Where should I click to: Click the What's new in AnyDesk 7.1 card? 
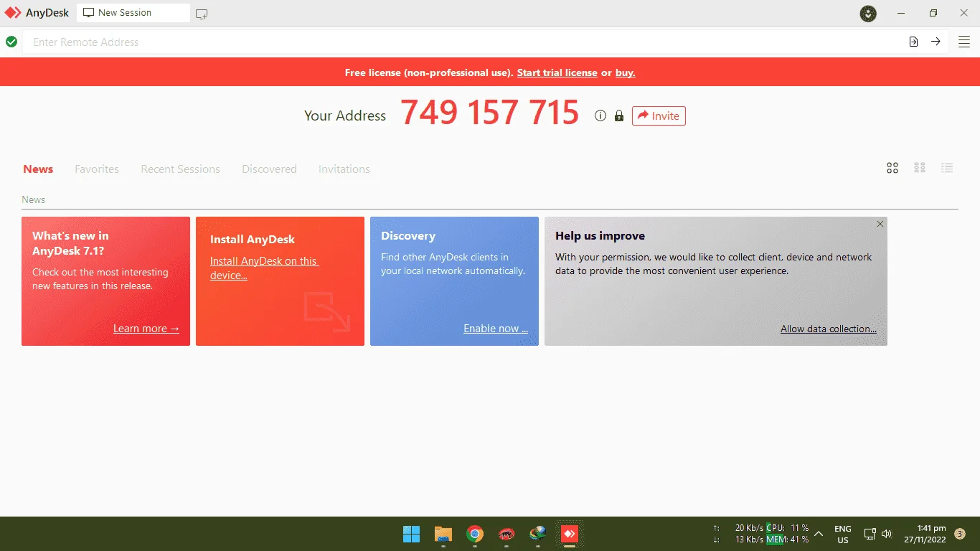coord(105,281)
